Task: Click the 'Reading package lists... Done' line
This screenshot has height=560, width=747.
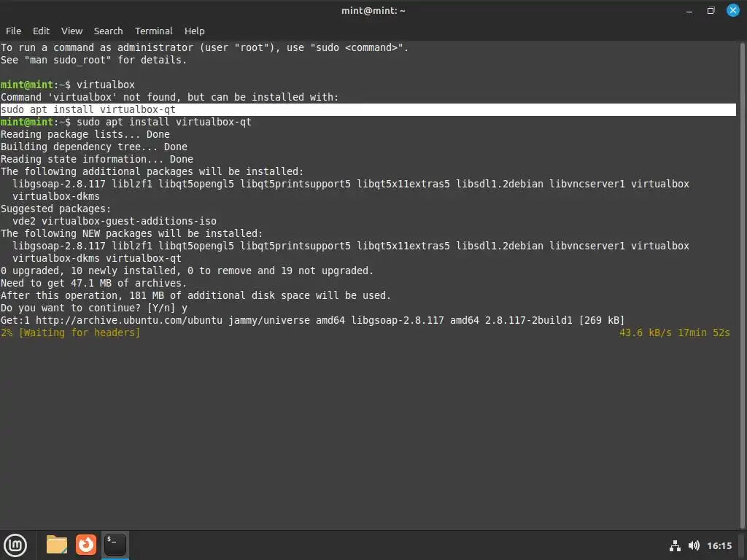Action: [85, 134]
